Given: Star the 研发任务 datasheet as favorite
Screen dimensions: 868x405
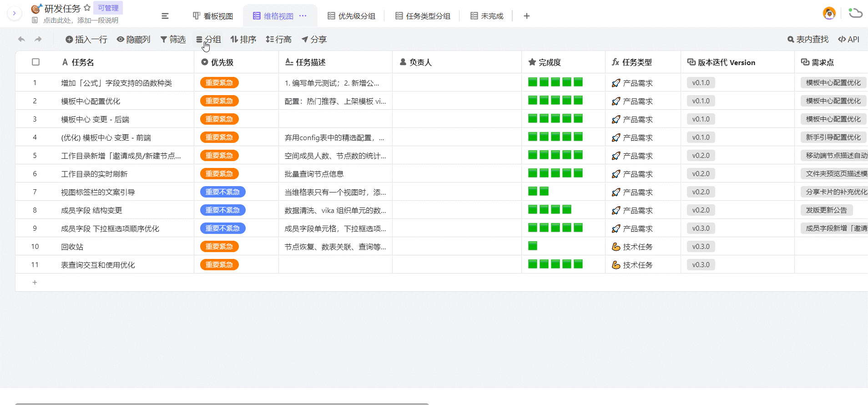Looking at the screenshot, I should click(x=87, y=8).
